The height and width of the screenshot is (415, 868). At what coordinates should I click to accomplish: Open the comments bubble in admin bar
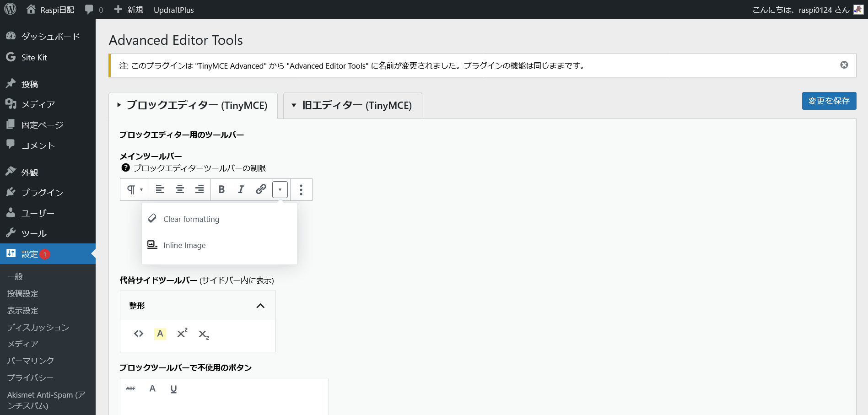coord(94,10)
